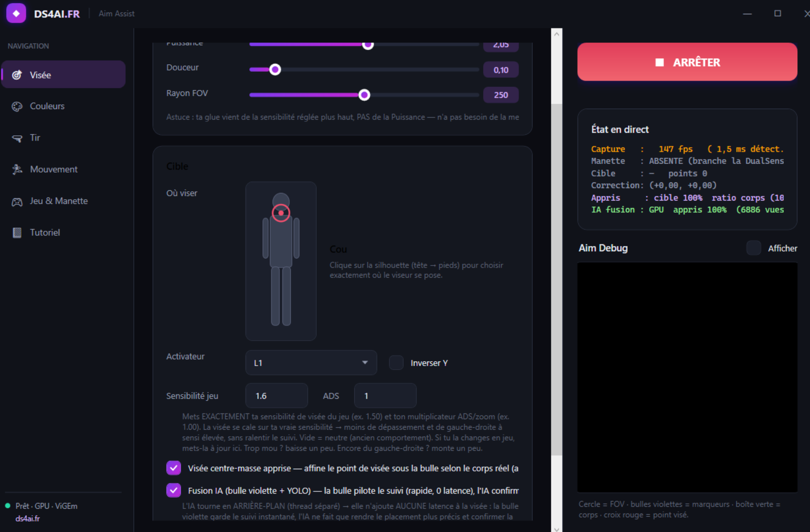
Task: Click the Cible points 0 status line
Action: pyautogui.click(x=649, y=173)
